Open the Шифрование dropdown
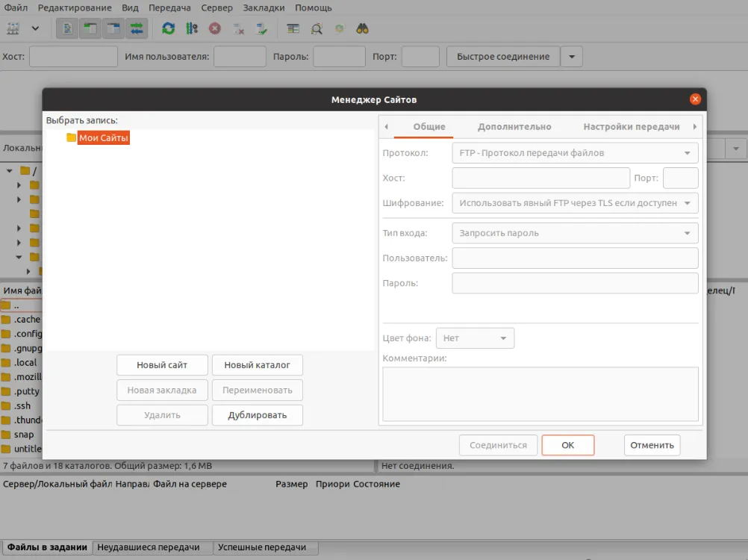The image size is (748, 560). 575,203
